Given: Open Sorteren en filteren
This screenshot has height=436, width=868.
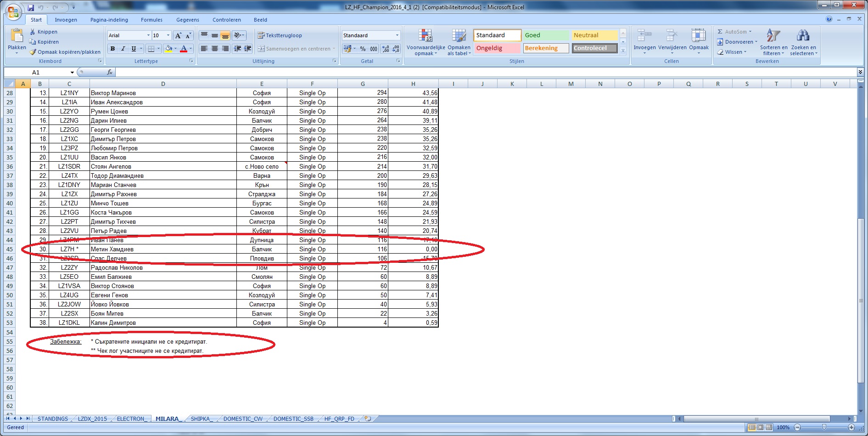Looking at the screenshot, I should (x=773, y=42).
